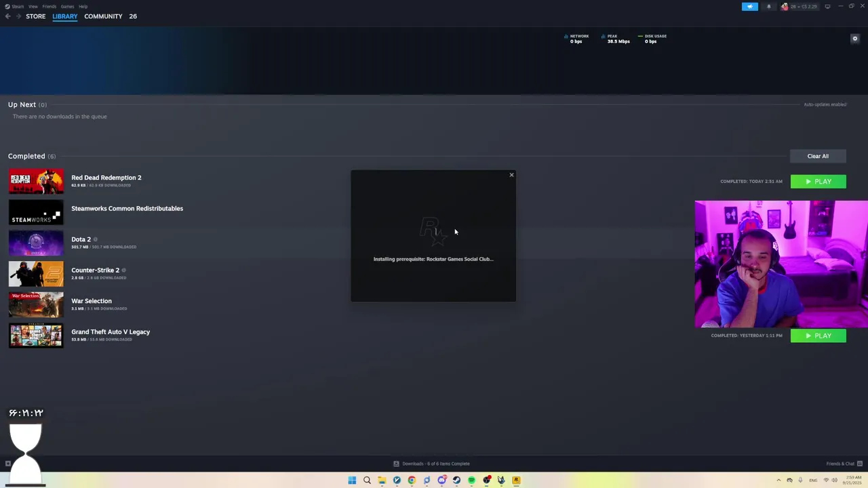Open the account dropdown with avatar
Screen dimensions: 868x488
[x=800, y=6]
